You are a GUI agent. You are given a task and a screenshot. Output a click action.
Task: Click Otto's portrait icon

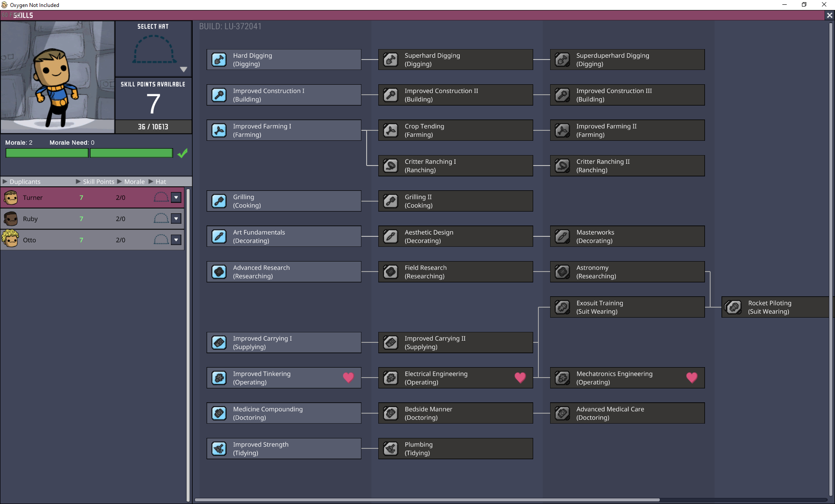coord(10,239)
